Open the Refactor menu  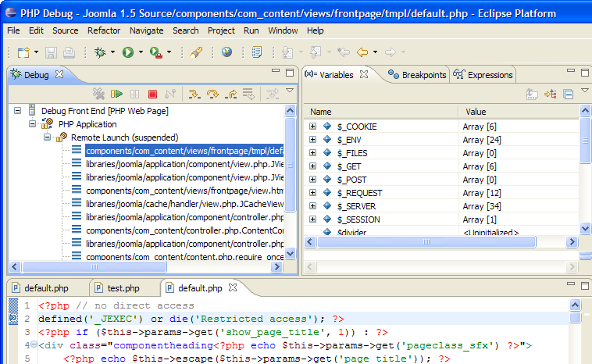coord(104,30)
